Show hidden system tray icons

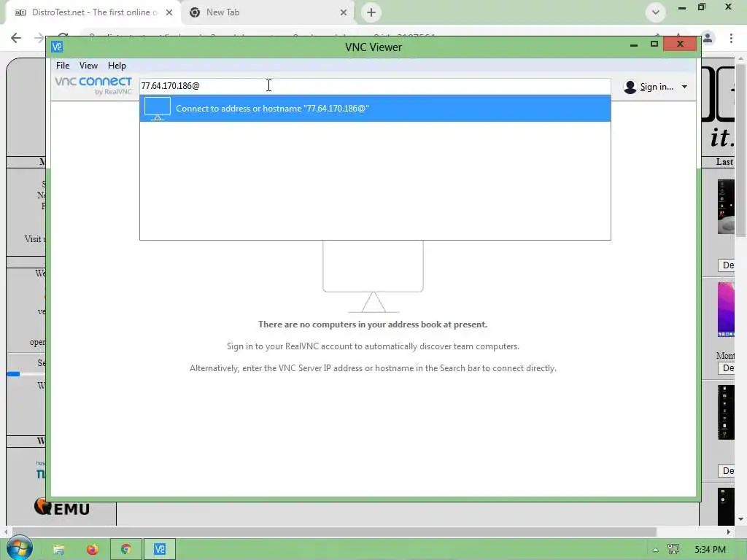point(656,550)
